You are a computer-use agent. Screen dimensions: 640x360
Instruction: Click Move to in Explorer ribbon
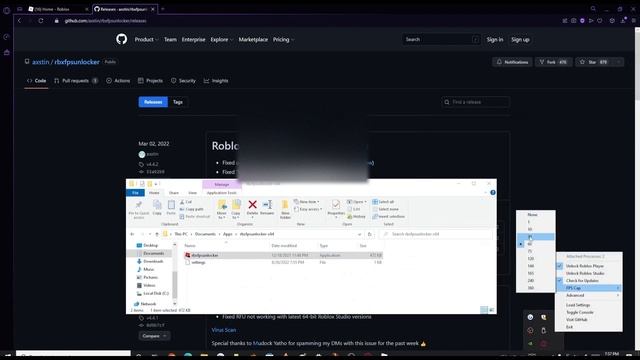pyautogui.click(x=222, y=209)
